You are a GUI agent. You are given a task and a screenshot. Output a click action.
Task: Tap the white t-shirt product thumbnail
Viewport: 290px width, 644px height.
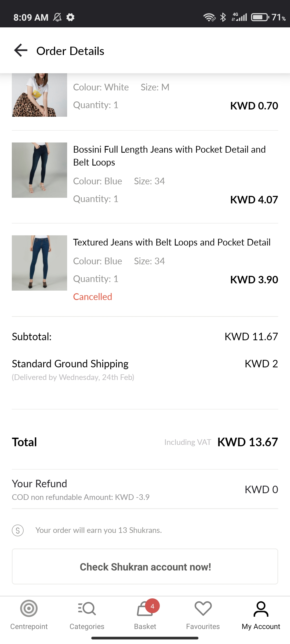pyautogui.click(x=39, y=95)
